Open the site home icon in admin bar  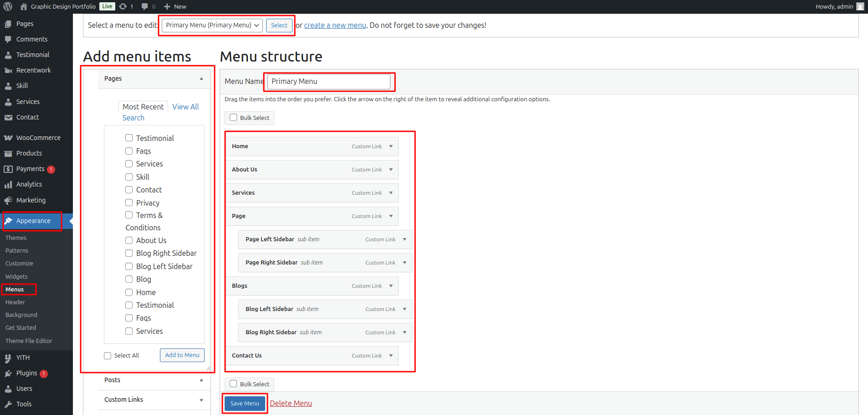tap(24, 6)
